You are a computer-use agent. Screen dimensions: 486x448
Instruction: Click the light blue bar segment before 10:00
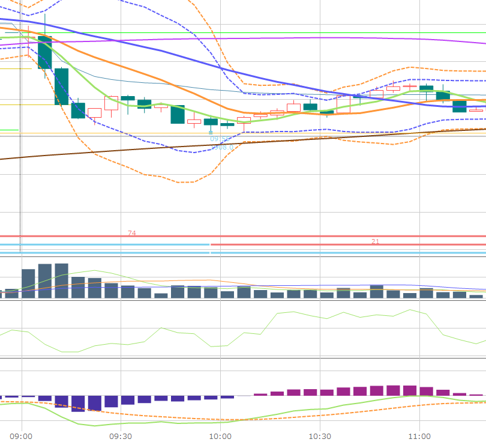pos(108,245)
